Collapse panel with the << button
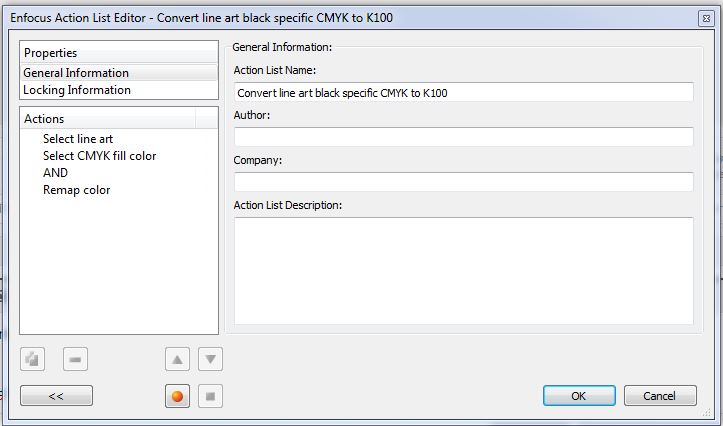Image resolution: width=723 pixels, height=426 pixels. point(56,396)
